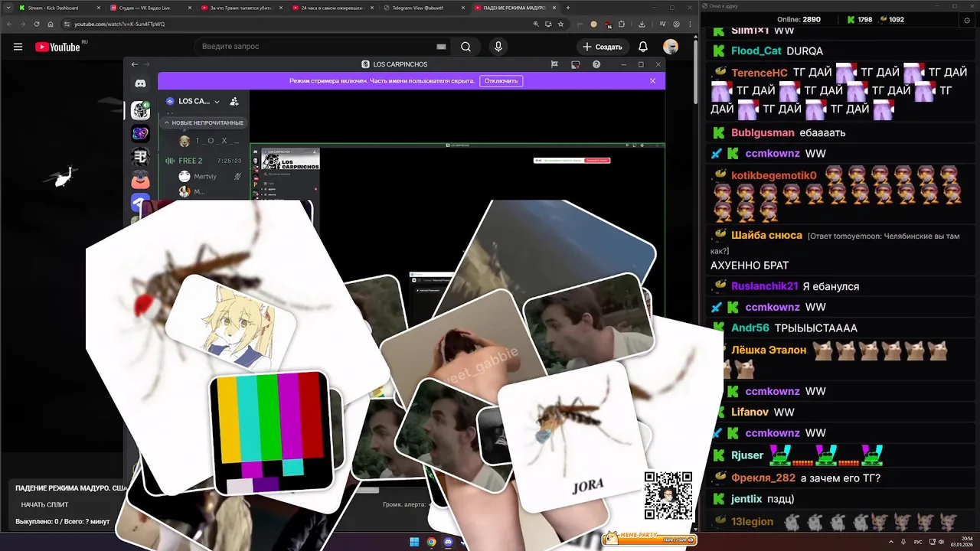Open Discord from the taskbar

coord(448,542)
